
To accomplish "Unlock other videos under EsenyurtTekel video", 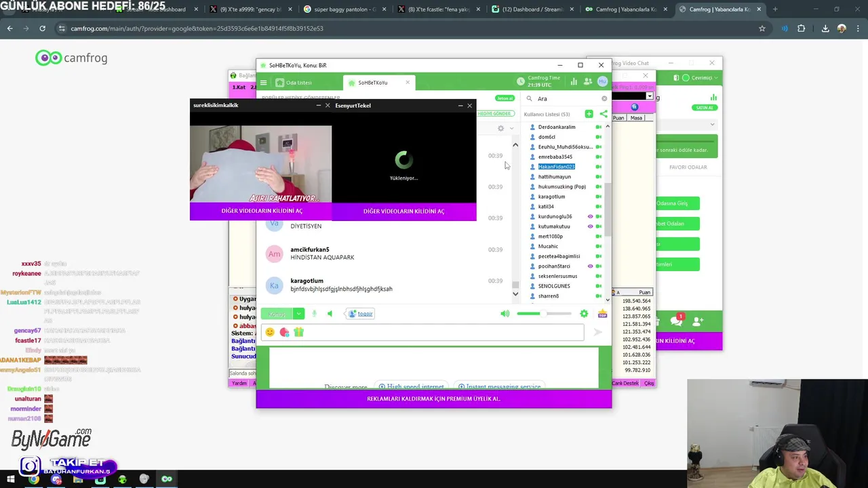I will 404,211.
